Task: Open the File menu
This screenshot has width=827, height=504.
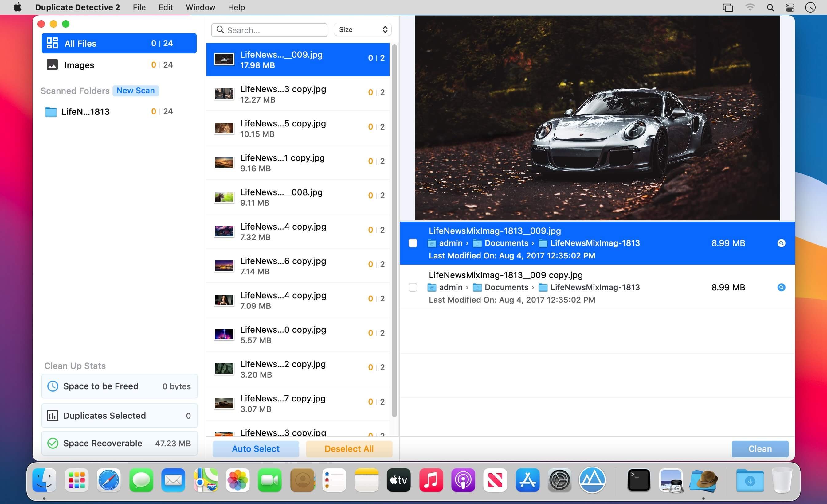Action: point(139,7)
